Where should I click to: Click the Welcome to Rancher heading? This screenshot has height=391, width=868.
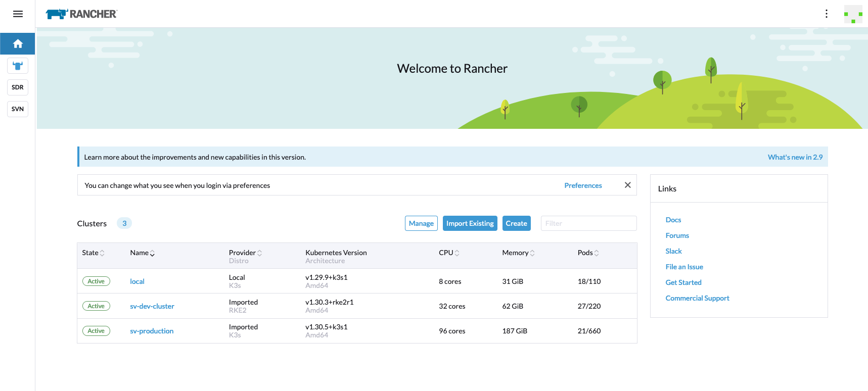(x=452, y=68)
